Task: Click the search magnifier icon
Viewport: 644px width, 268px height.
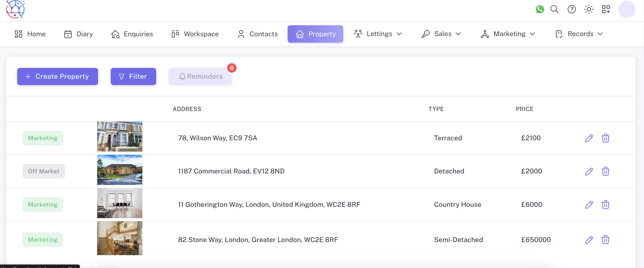Action: pyautogui.click(x=554, y=9)
